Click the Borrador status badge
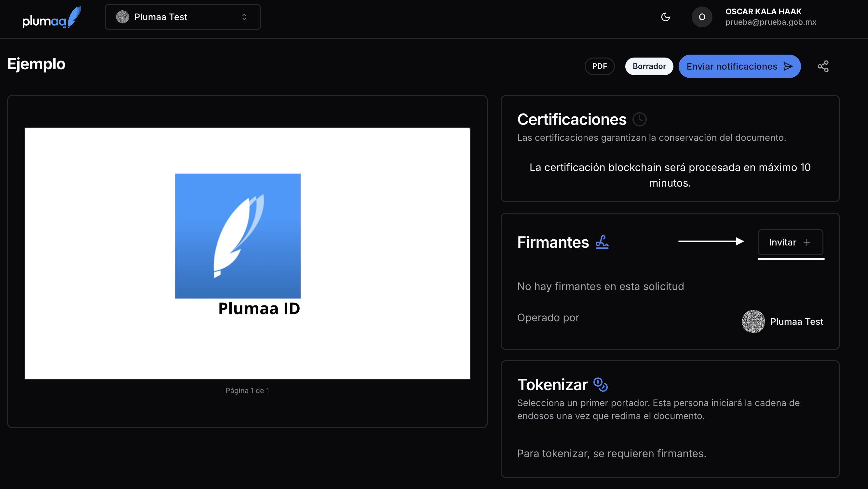This screenshot has height=489, width=868. 649,66
